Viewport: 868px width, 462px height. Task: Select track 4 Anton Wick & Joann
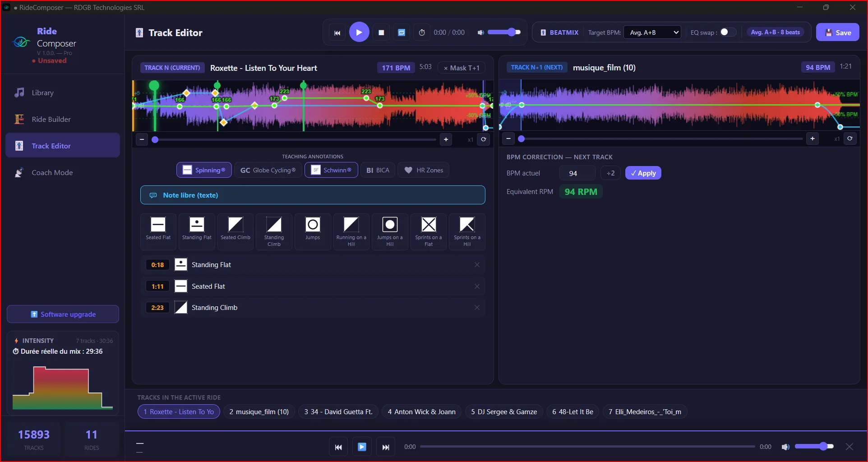pyautogui.click(x=421, y=411)
